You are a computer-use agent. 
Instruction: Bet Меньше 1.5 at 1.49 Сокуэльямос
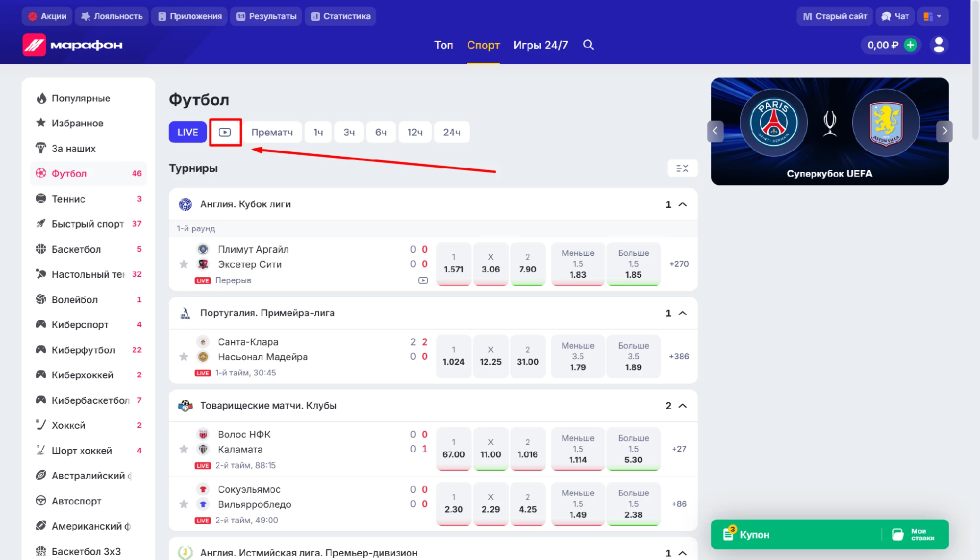[x=578, y=504]
